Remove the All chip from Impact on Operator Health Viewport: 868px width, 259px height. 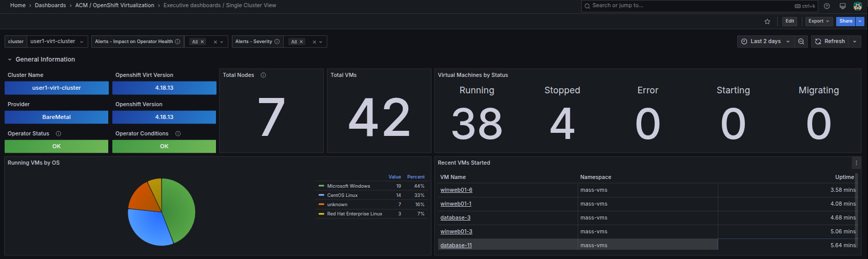click(202, 42)
